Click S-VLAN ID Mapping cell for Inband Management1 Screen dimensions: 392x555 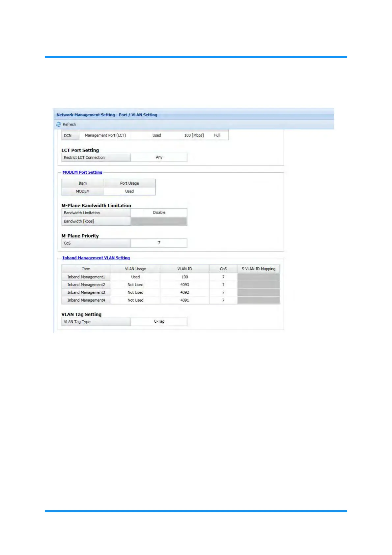pyautogui.click(x=259, y=277)
